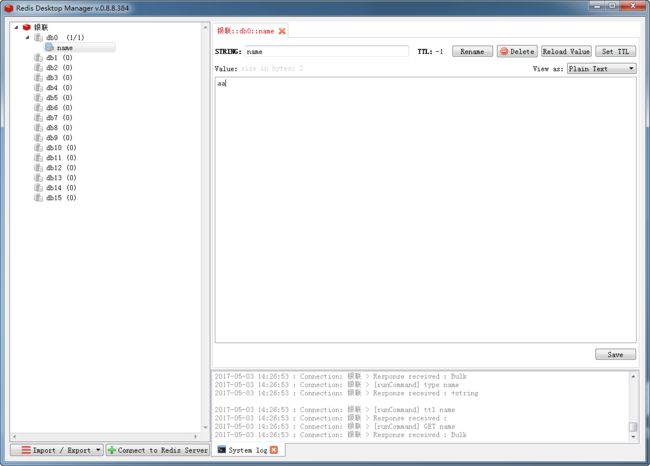Screen dimensions: 650x466
Task: Select the 银联 connection label
Action: (41, 27)
